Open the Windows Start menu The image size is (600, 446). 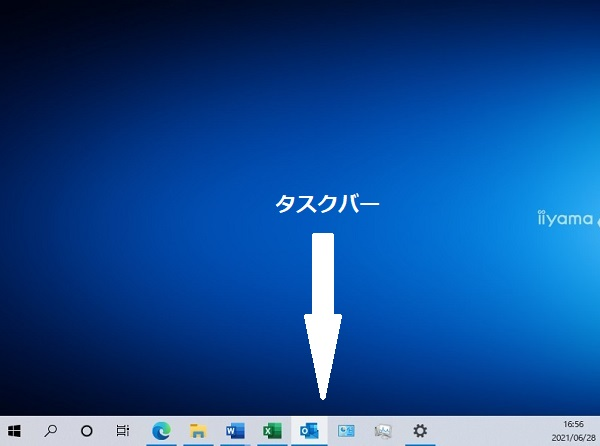[15, 431]
